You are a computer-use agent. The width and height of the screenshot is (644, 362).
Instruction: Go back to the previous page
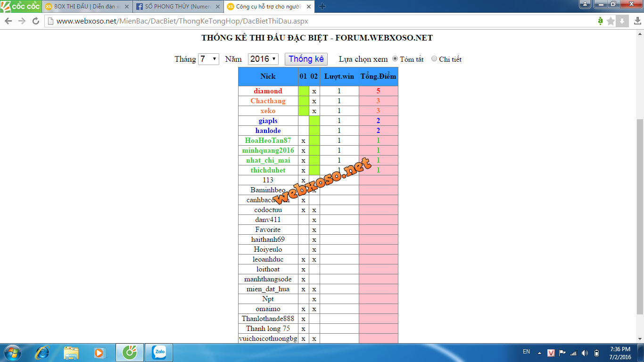[x=8, y=21]
